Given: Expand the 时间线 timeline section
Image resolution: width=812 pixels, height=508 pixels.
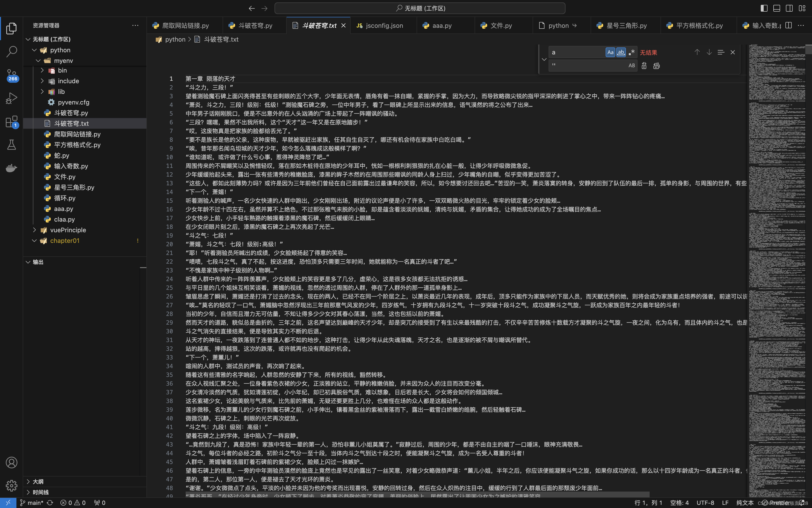Looking at the screenshot, I should (x=28, y=493).
